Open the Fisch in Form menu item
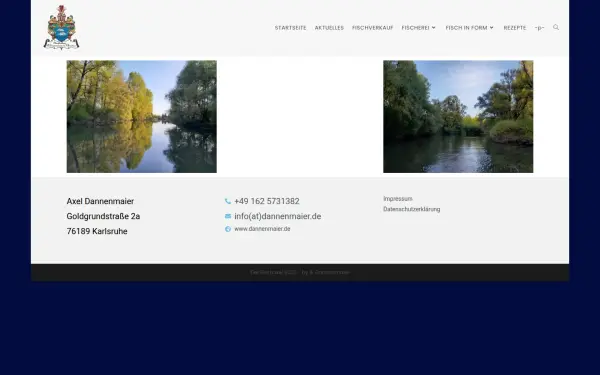Viewport: 600px width, 375px height. pyautogui.click(x=466, y=28)
